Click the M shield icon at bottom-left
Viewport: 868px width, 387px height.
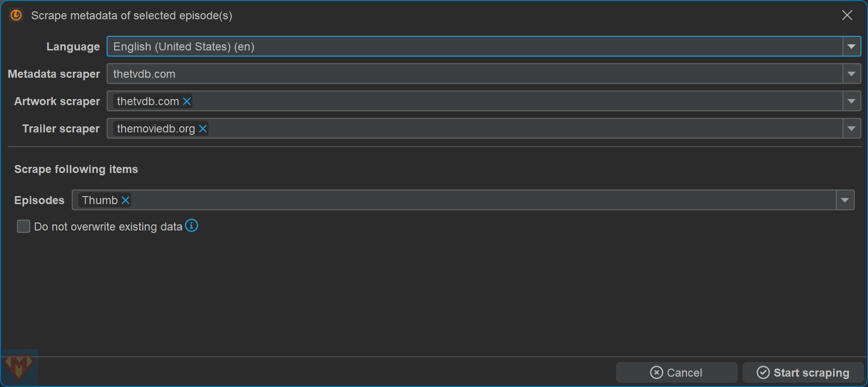point(19,367)
